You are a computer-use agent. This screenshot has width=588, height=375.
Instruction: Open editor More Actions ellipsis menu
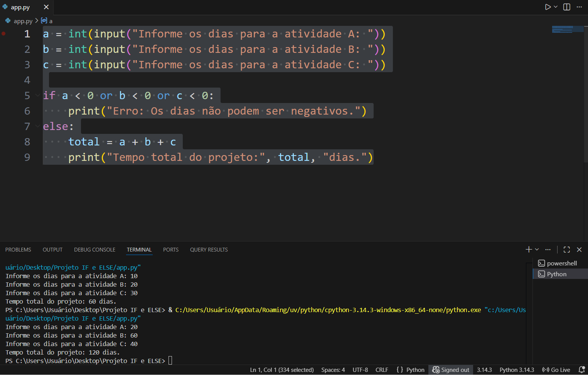[x=579, y=7]
